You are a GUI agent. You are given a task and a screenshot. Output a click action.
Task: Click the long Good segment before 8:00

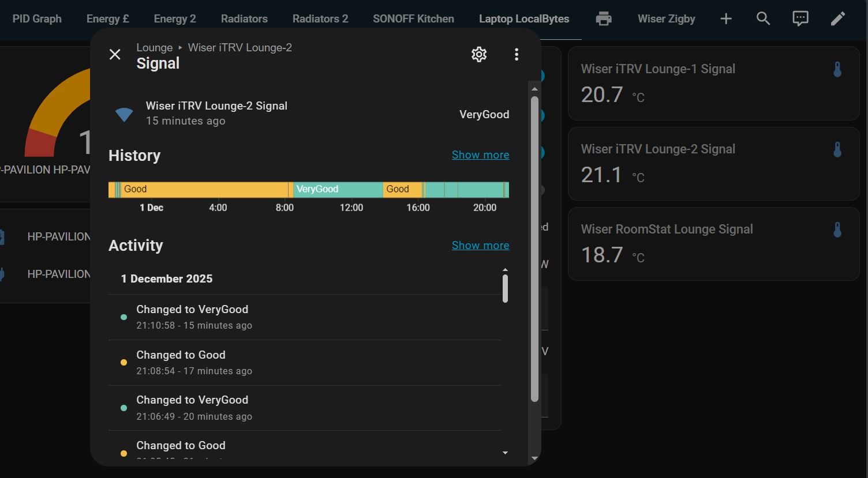coord(204,190)
